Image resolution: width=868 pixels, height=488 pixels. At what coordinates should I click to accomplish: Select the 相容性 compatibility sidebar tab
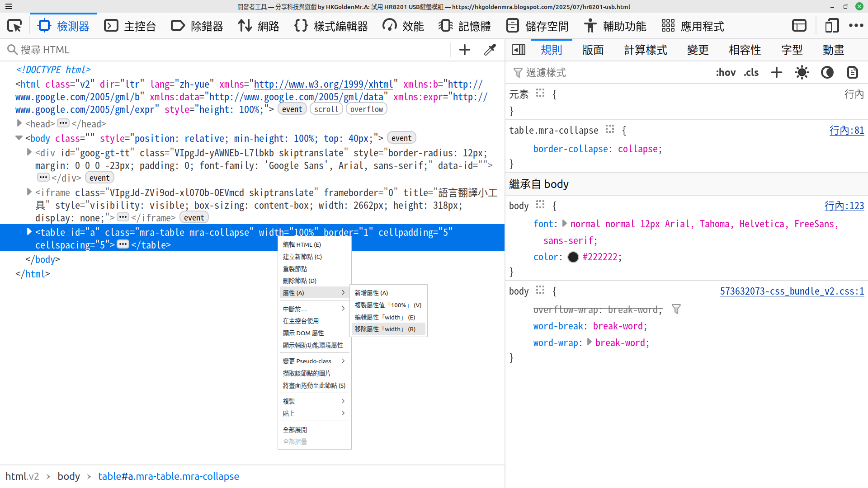click(x=745, y=50)
